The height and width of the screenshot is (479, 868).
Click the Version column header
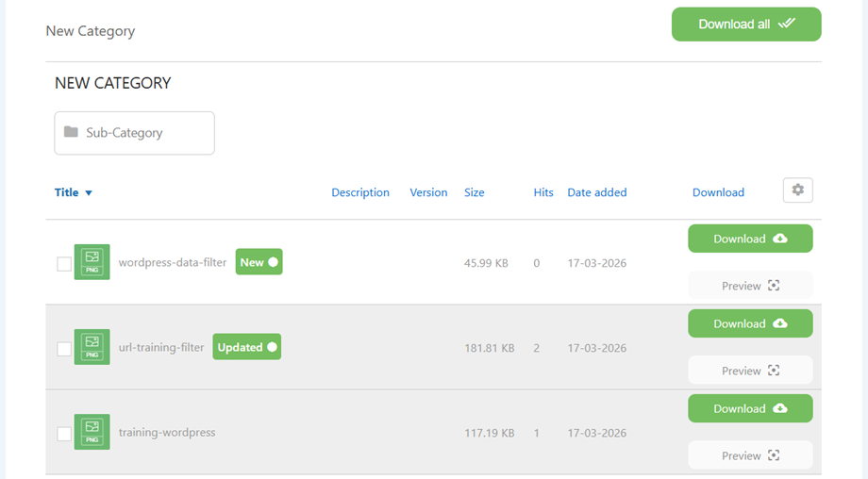428,192
